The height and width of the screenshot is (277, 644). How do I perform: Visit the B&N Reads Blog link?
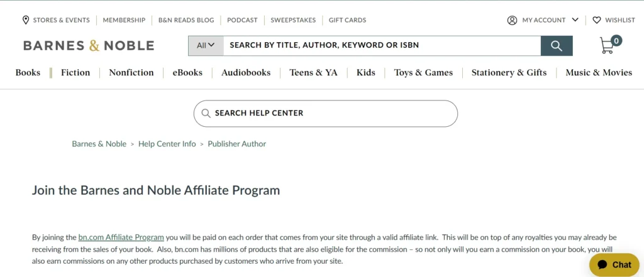(186, 20)
